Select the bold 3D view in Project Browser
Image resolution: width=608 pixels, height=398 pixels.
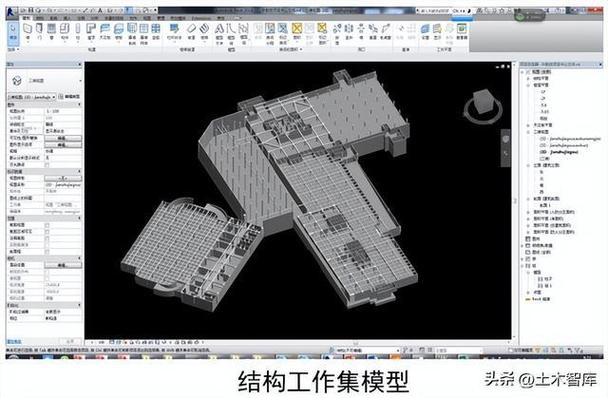pyautogui.click(x=559, y=152)
